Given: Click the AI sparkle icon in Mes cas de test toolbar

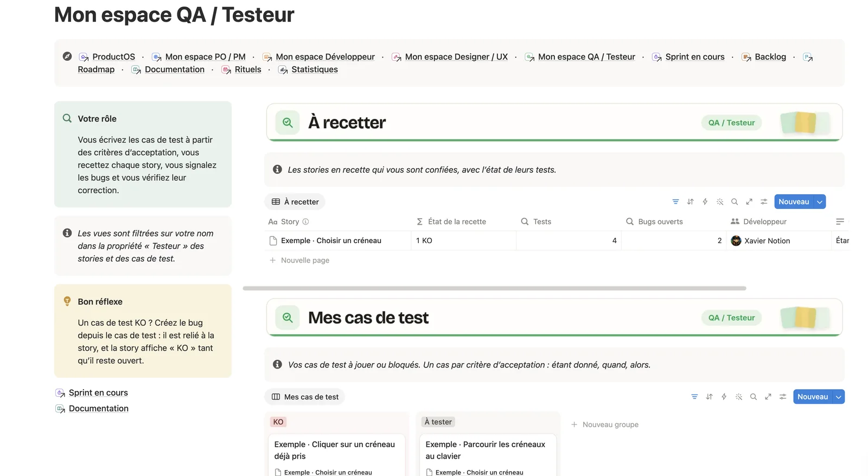Looking at the screenshot, I should (x=739, y=397).
